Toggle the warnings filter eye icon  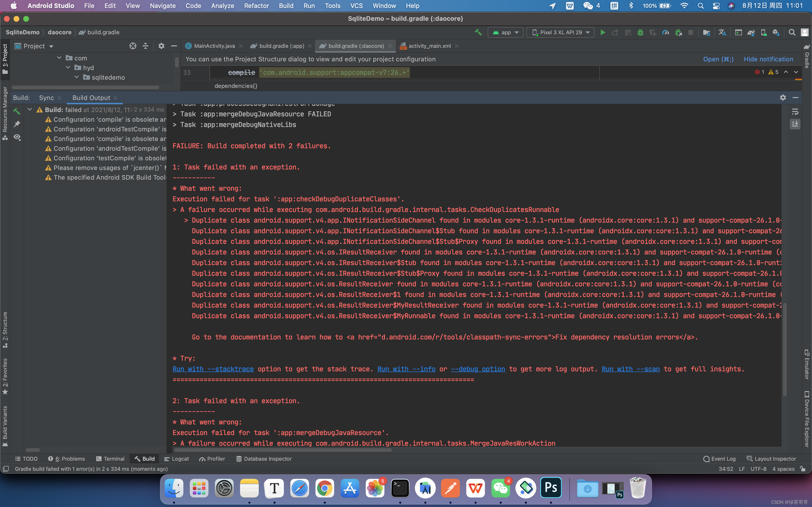(17, 137)
